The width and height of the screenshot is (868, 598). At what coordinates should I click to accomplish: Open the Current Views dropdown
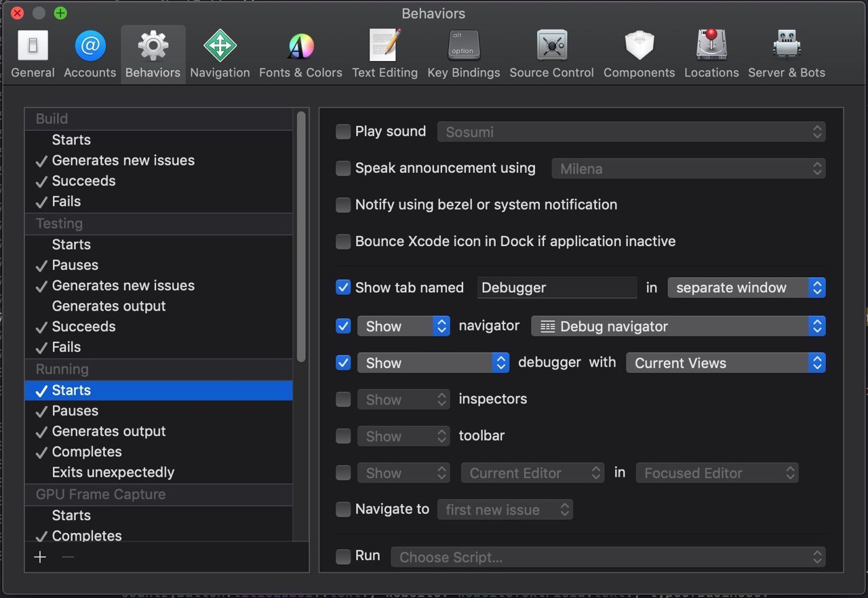coord(726,363)
